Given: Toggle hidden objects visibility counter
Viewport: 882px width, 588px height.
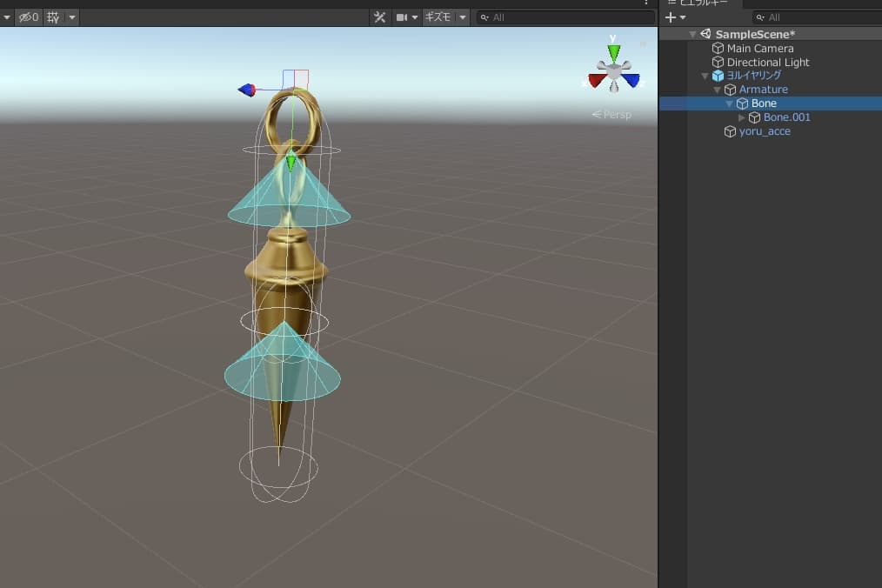Looking at the screenshot, I should pyautogui.click(x=28, y=17).
